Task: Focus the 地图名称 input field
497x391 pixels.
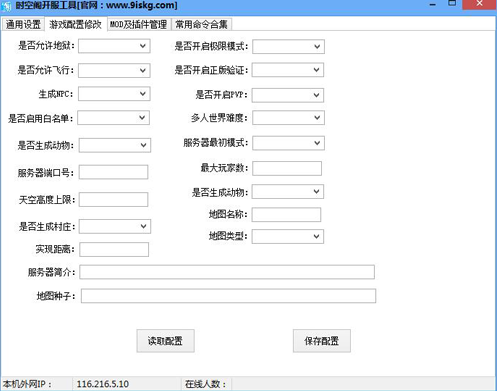Action: tap(286, 215)
